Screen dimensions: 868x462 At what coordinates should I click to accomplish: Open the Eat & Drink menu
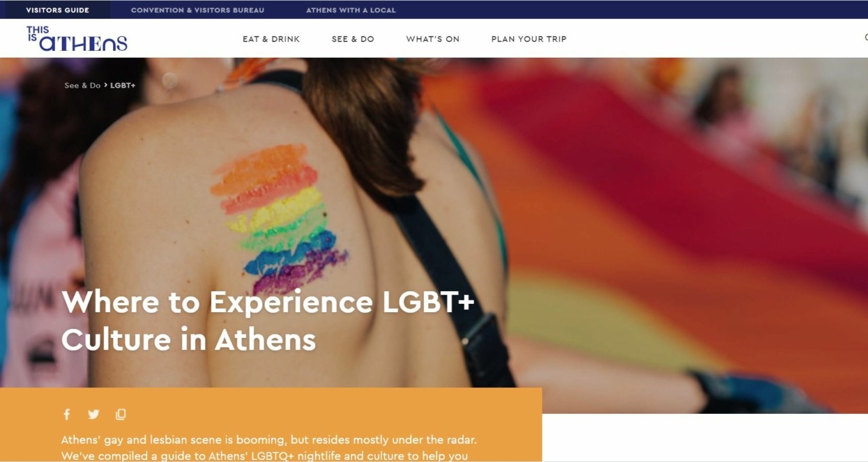[x=271, y=39]
